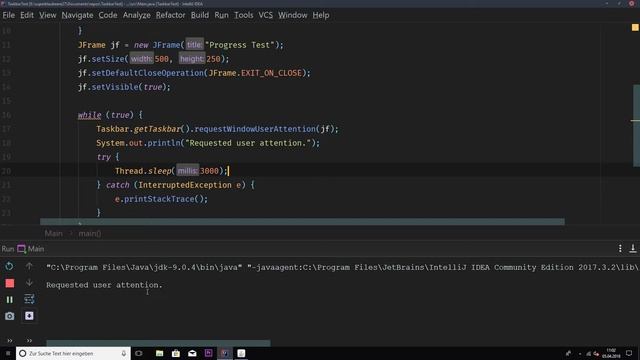Select the Main run tab

(31, 249)
